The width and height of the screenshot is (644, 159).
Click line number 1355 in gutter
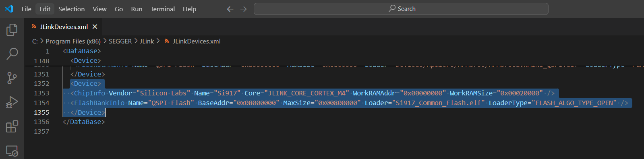[41, 112]
